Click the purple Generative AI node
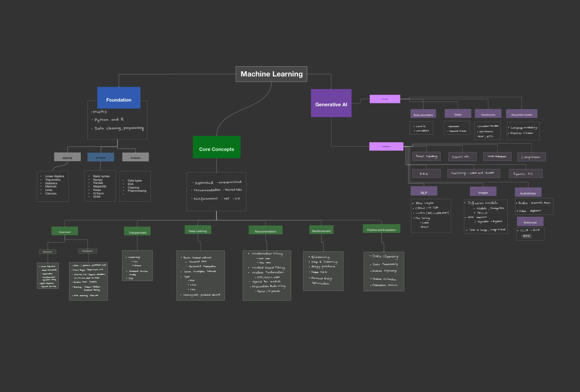The width and height of the screenshot is (580, 392). (331, 104)
